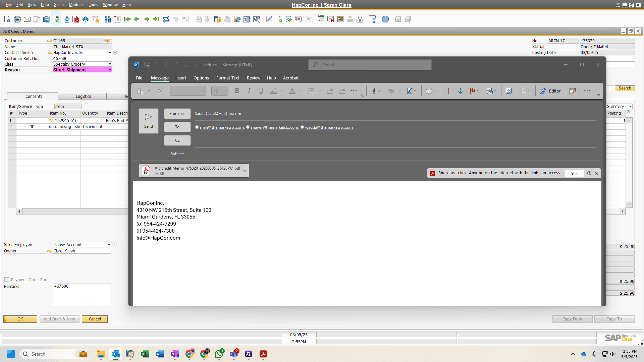Open the font color picker arrow

[x=301, y=91]
